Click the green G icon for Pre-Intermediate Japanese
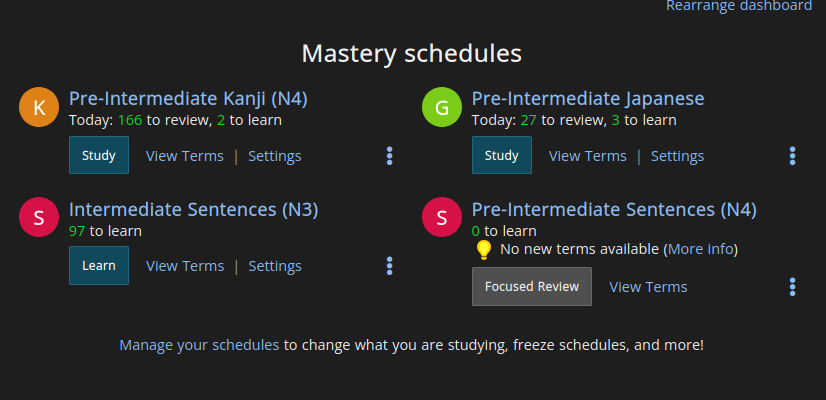This screenshot has width=826, height=400. [441, 107]
